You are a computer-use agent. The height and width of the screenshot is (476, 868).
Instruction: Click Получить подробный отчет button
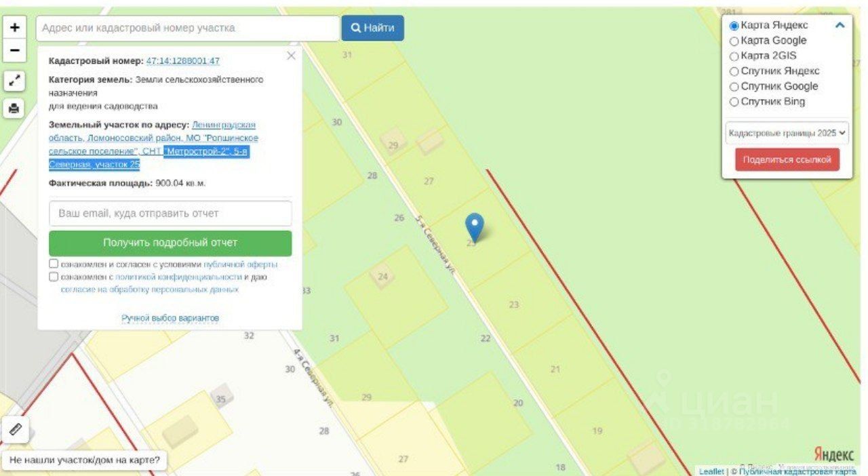[170, 243]
